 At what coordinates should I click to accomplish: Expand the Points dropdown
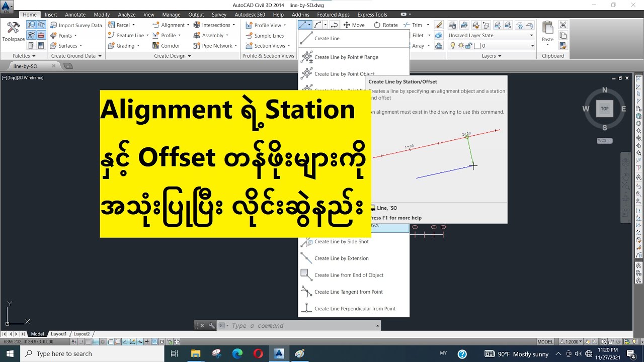point(75,36)
